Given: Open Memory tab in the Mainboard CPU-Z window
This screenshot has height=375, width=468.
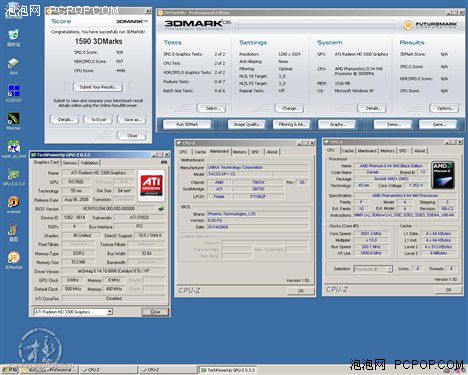Looking at the screenshot, I should pyautogui.click(x=239, y=152).
